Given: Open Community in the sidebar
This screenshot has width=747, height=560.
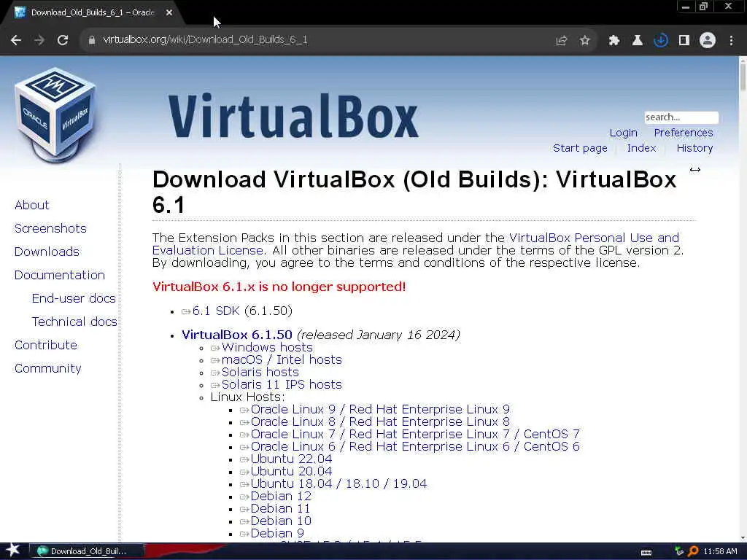Looking at the screenshot, I should click(47, 368).
